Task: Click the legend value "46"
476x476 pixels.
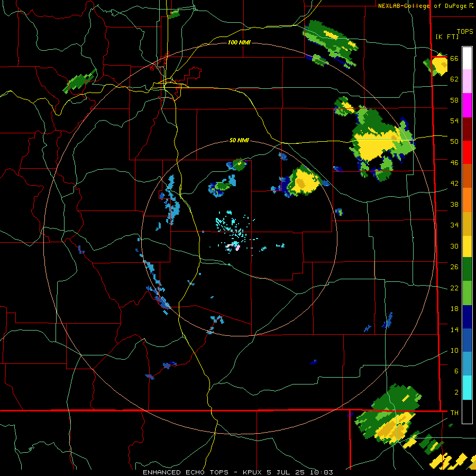Action: click(454, 163)
